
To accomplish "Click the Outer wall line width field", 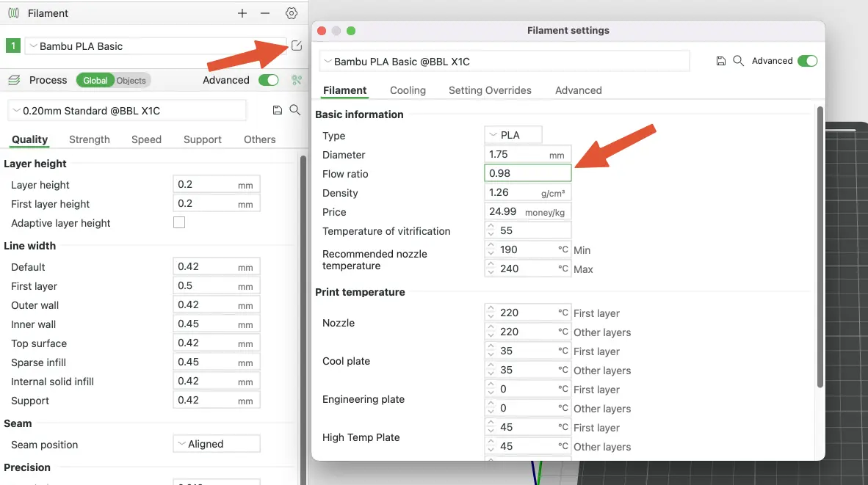I will click(x=217, y=305).
